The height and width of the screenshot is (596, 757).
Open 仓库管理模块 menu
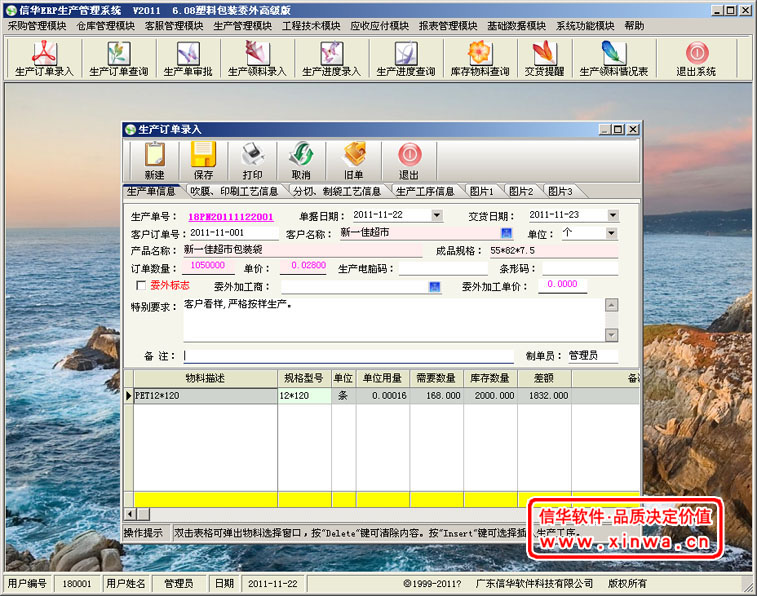106,26
